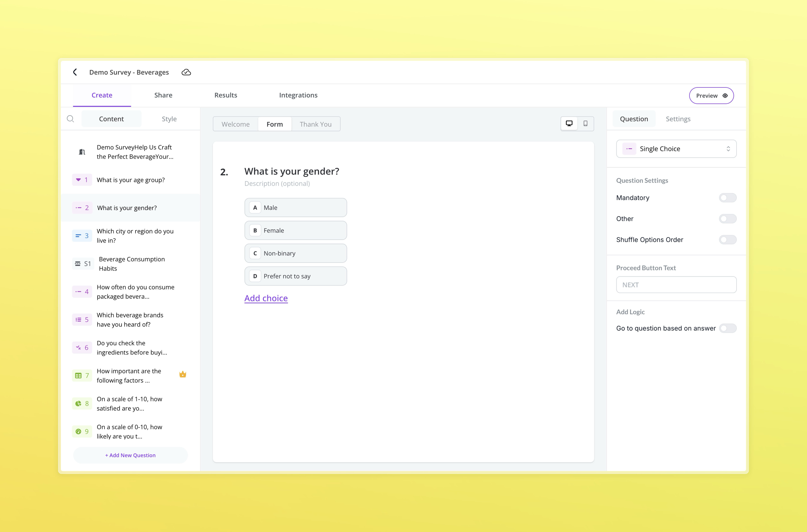Viewport: 807px width, 532px height.
Task: Click choice letter D badge
Action: [x=255, y=276]
